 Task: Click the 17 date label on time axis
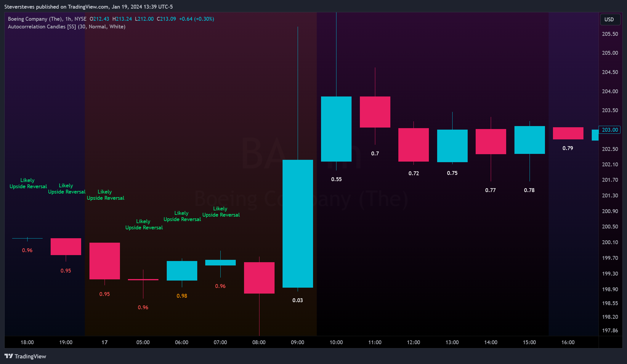[x=105, y=342]
